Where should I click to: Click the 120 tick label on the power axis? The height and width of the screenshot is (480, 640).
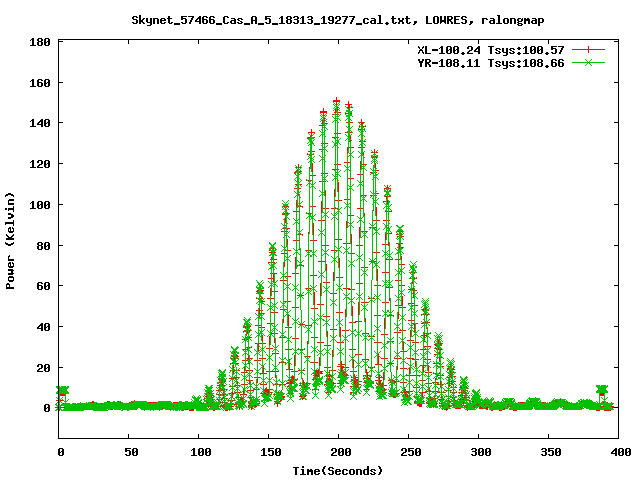(40, 164)
